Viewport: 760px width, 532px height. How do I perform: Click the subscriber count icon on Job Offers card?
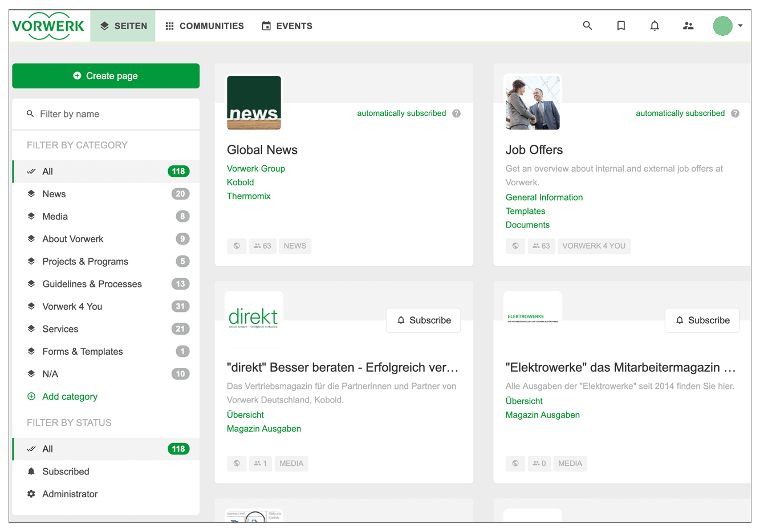point(541,246)
